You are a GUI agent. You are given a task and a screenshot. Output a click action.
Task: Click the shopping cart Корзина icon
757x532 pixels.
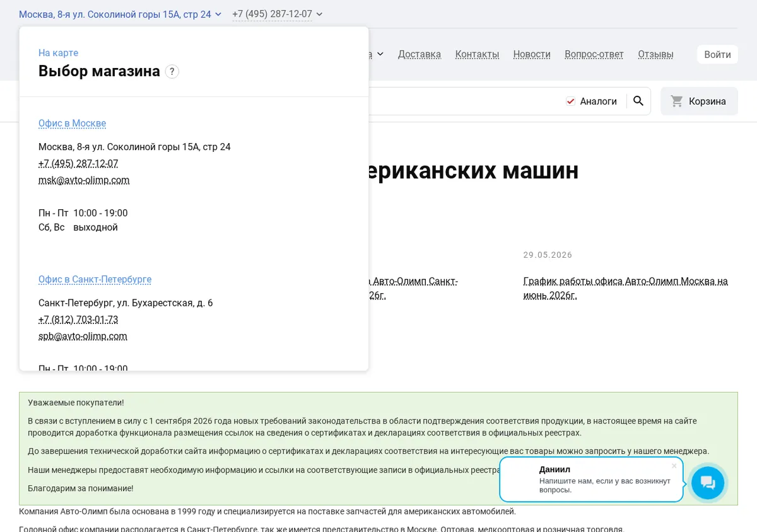pos(677,101)
